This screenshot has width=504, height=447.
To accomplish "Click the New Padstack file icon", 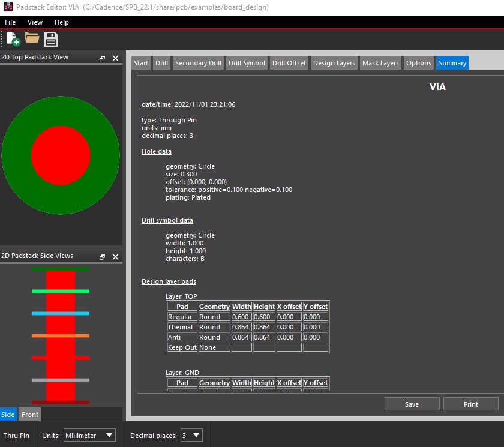I will [x=13, y=40].
